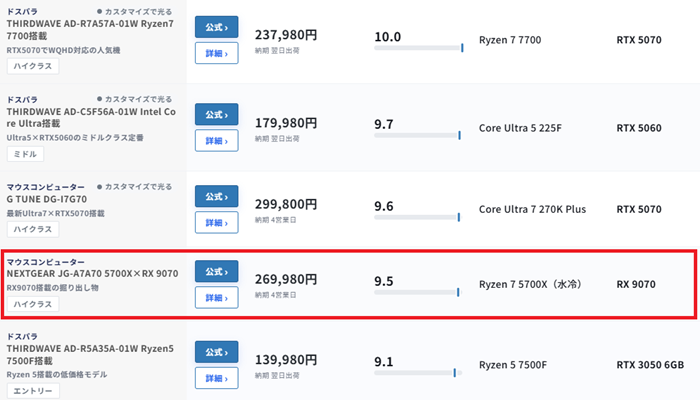Open THIRDWAVE AD-R5A35A-01W Ryzen5 7500F搭載 title
The image size is (700, 400).
90,354
